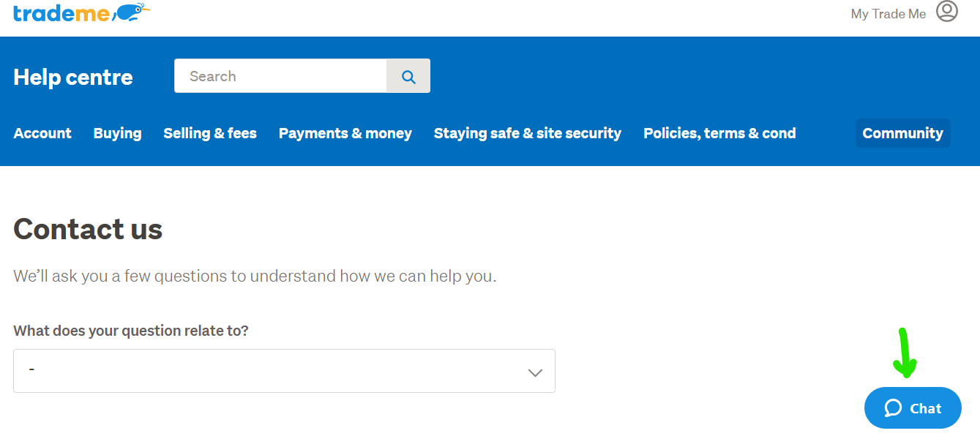Click the Contact us heading
Screen dimensions: 980x436
88,229
